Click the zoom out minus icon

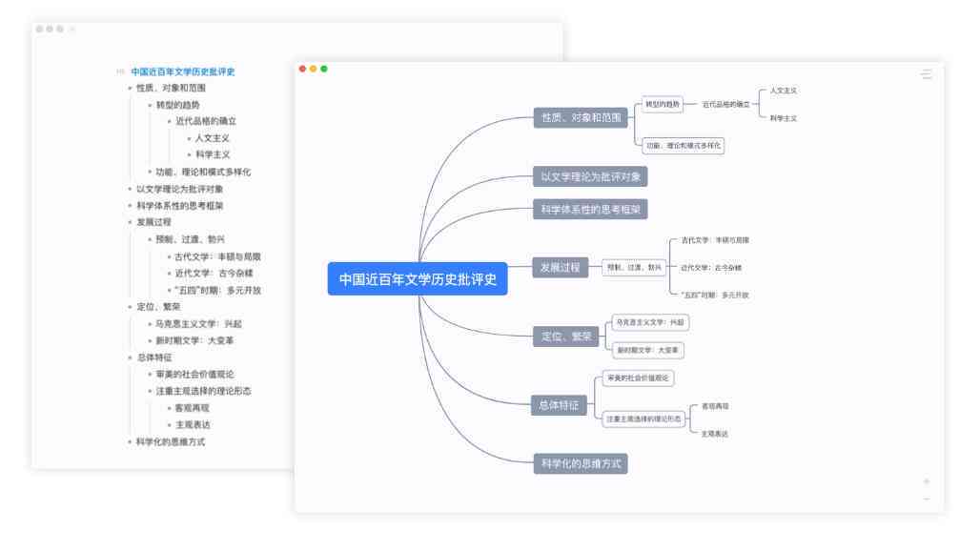pyautogui.click(x=927, y=500)
